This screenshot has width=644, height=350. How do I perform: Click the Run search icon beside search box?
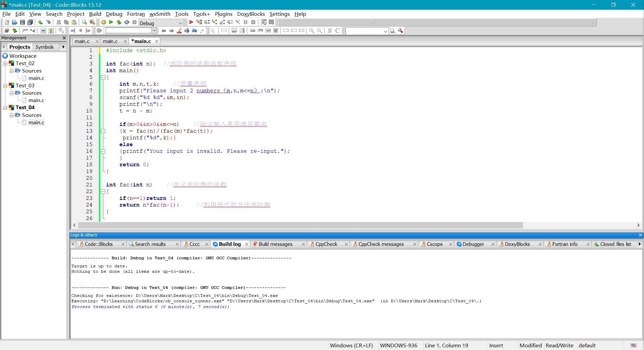click(x=393, y=31)
